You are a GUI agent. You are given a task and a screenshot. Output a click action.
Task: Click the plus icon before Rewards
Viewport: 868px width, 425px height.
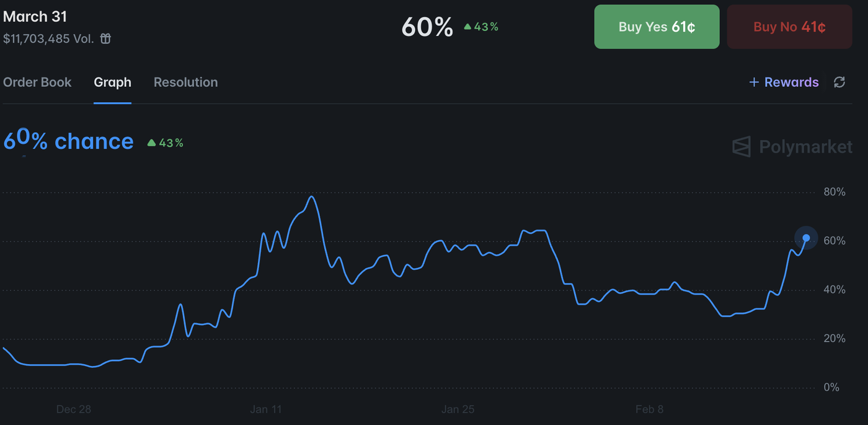[x=753, y=82]
